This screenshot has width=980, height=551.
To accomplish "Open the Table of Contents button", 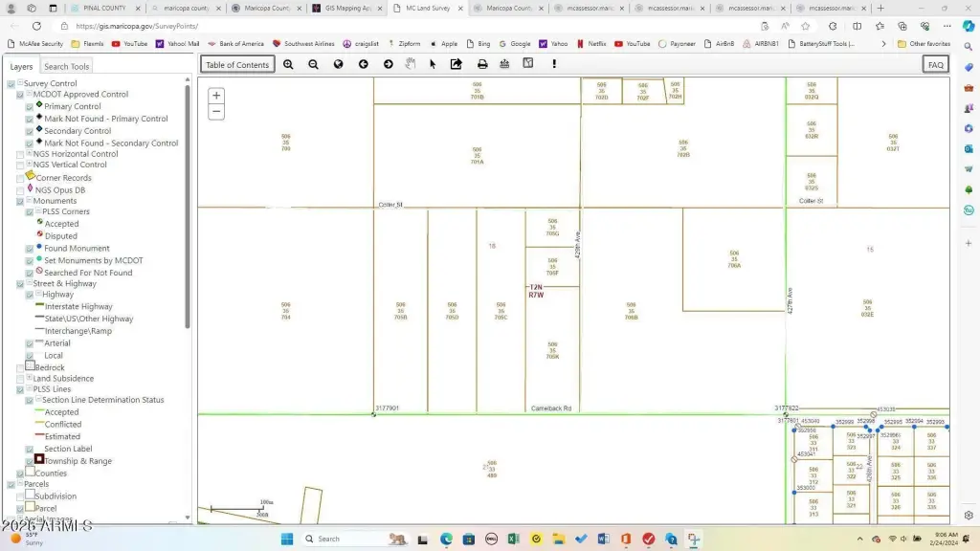I will [x=237, y=64].
